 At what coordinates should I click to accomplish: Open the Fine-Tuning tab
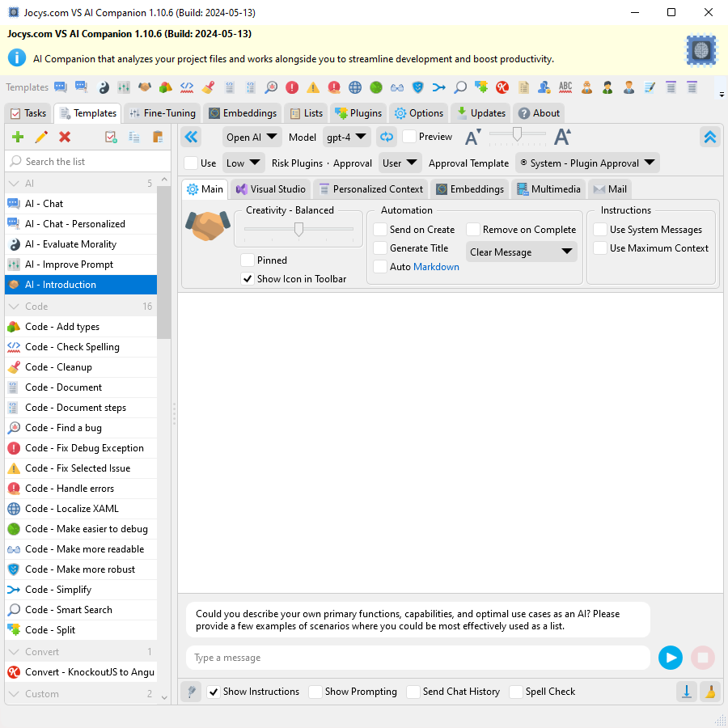tap(163, 113)
